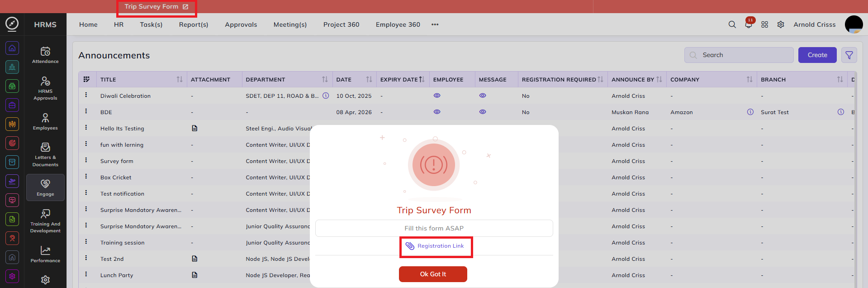Open the notifications bell icon
Viewport: 868px width, 288px height.
[749, 24]
